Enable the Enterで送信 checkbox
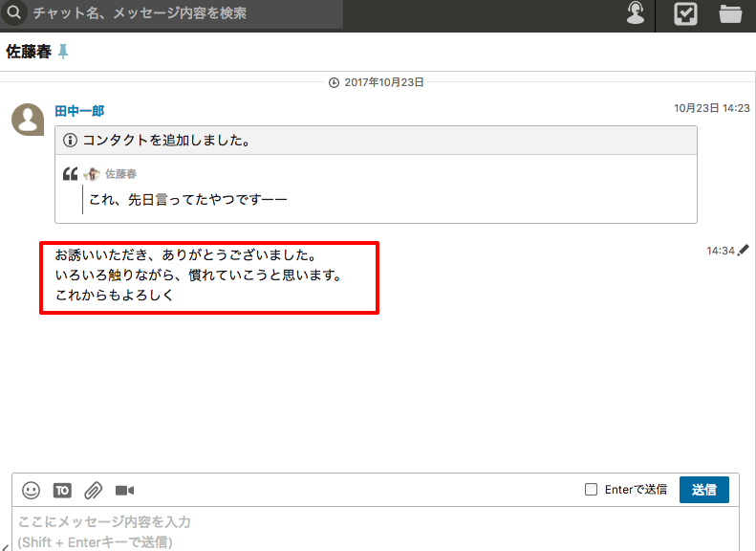 pos(591,489)
